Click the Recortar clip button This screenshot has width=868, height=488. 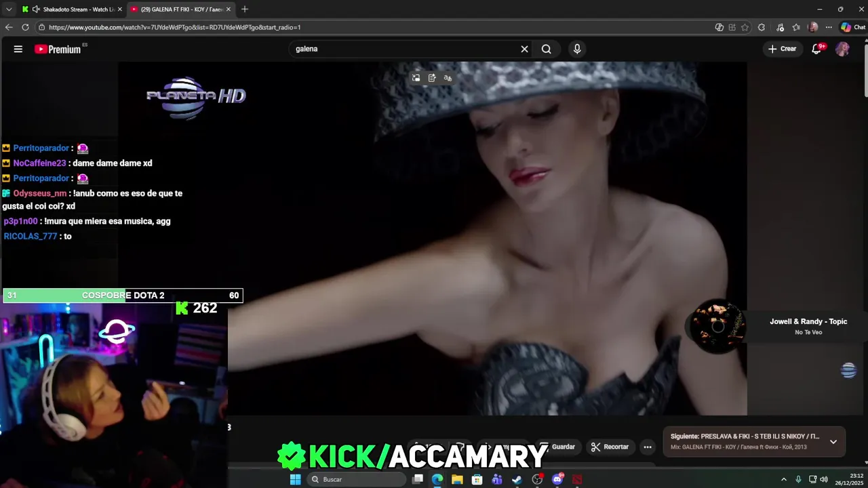pos(610,447)
